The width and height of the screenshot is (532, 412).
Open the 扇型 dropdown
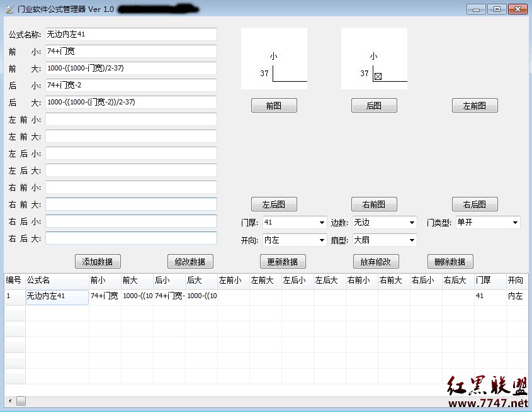[385, 240]
